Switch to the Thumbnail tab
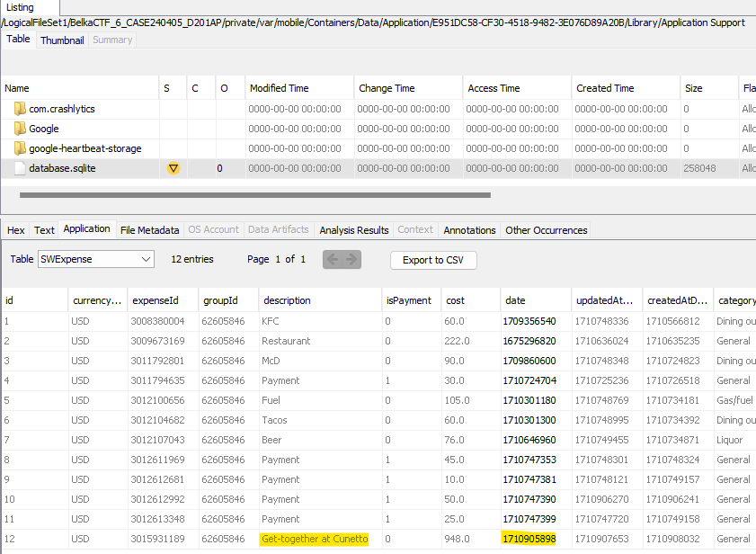The height and width of the screenshot is (554, 756). [62, 40]
